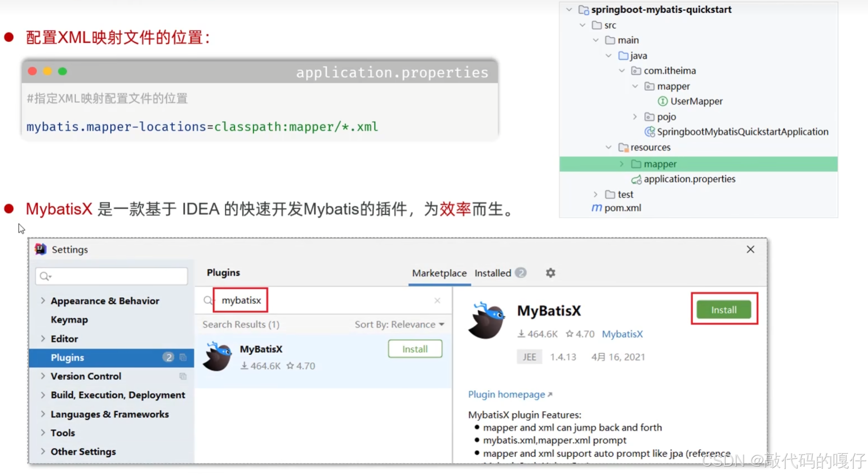Click the plugins settings gear icon
The image size is (868, 475).
(550, 273)
